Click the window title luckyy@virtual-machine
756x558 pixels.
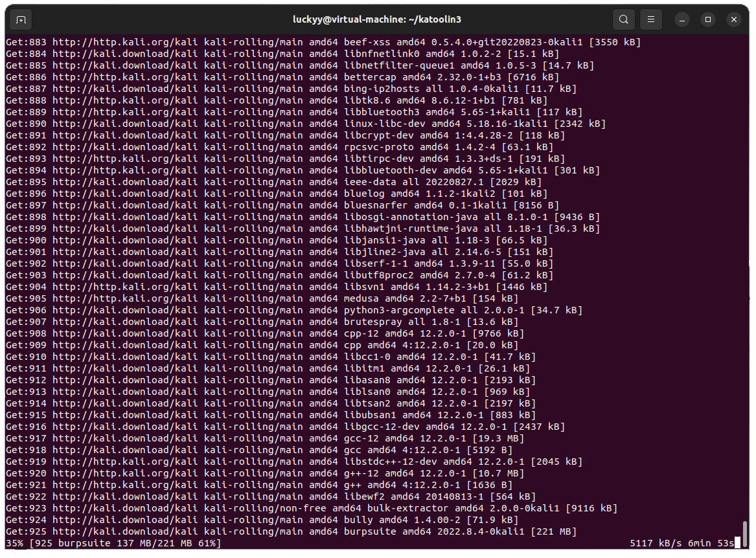(378, 19)
